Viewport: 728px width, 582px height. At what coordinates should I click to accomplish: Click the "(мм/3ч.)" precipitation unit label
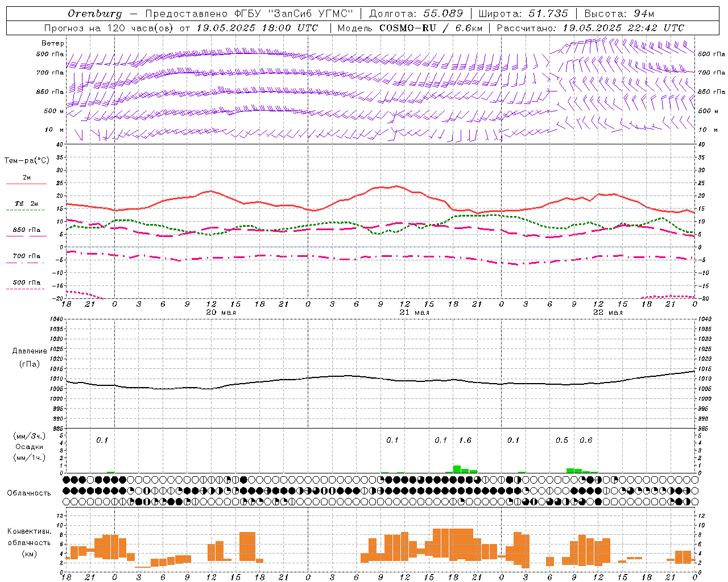point(29,436)
